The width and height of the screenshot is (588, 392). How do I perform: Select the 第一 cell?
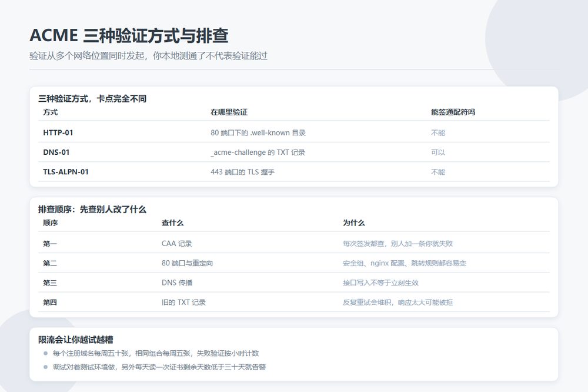(x=50, y=243)
